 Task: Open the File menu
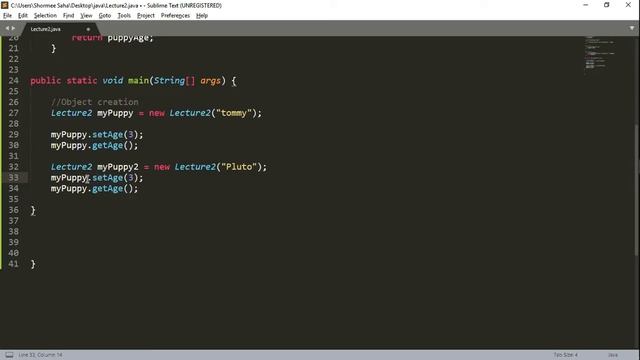pyautogui.click(x=7, y=16)
